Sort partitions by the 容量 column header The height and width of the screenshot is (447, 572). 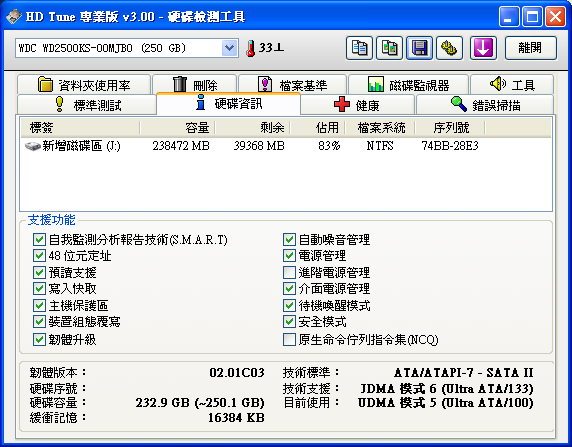click(x=178, y=128)
